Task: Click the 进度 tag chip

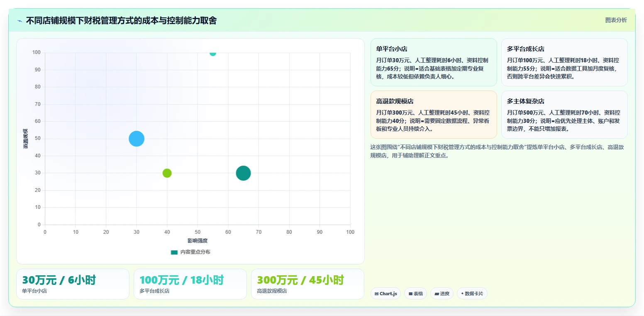Action: point(442,294)
